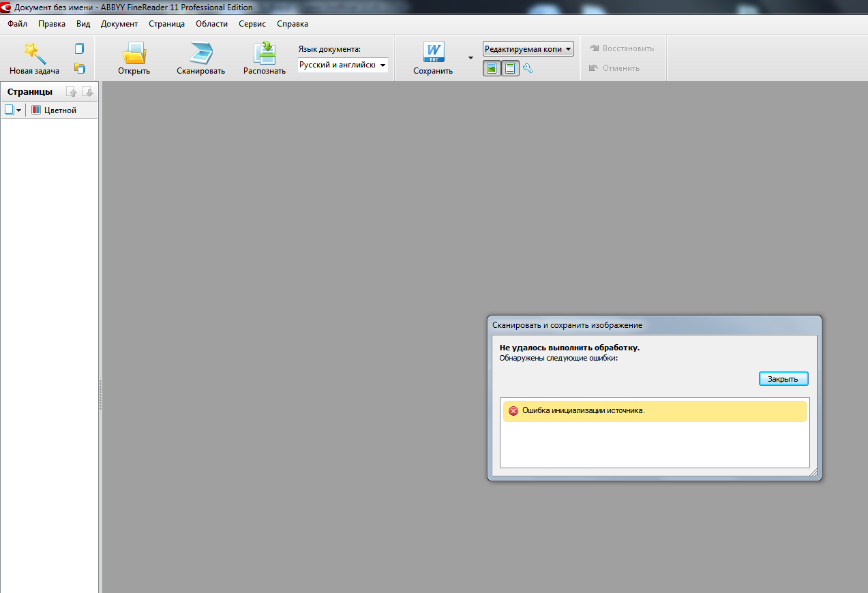Expand the arrow next to Сохранить
Viewport: 868px width, 593px height.
coord(470,58)
